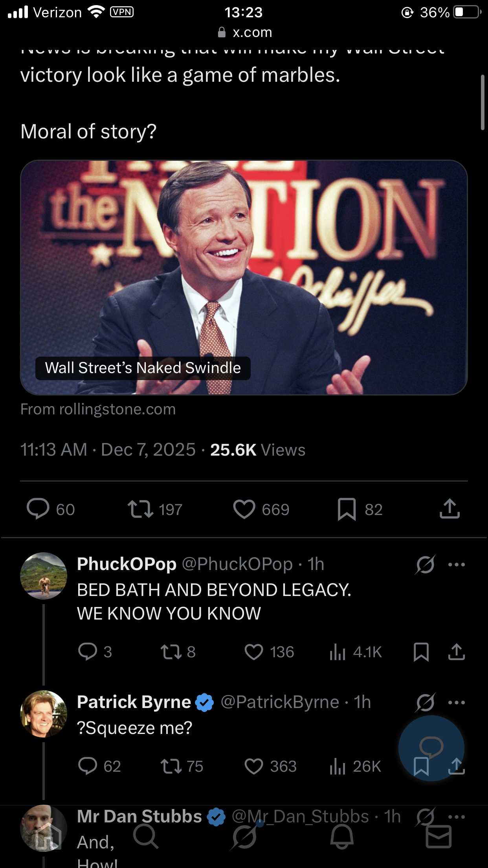
Task: Tap Grok icon on Patrick Byrne's reply
Action: [425, 702]
